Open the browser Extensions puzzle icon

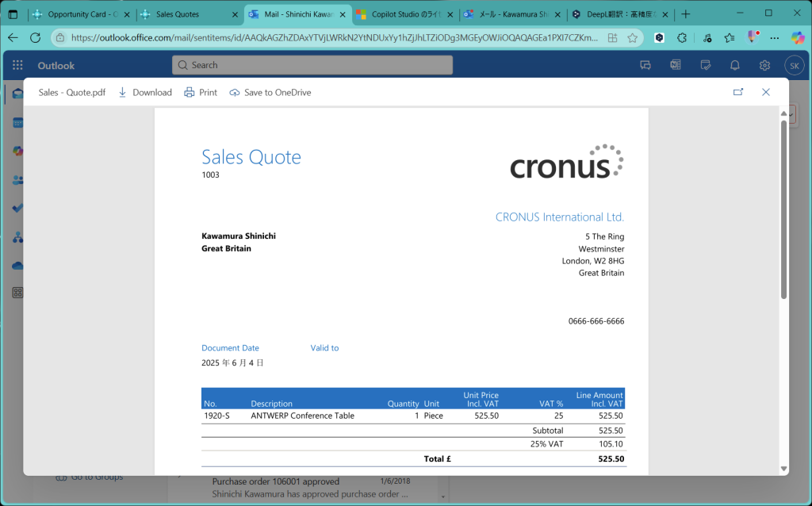tap(682, 37)
